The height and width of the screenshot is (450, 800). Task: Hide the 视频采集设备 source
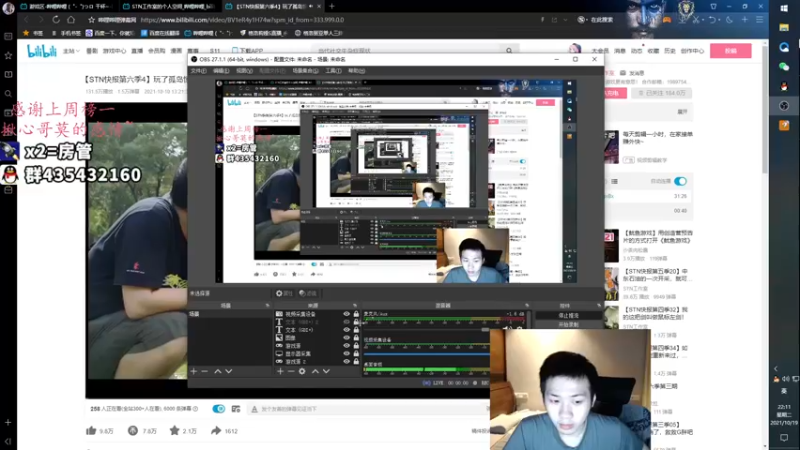(346, 314)
